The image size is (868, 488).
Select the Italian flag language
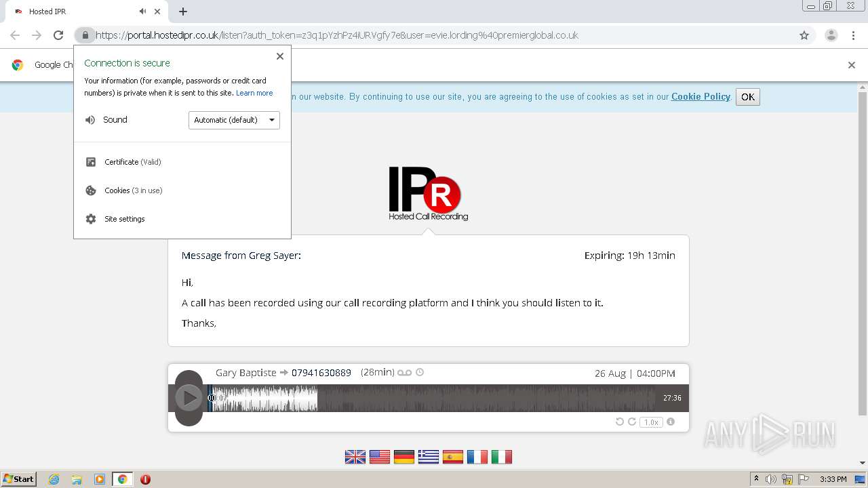coord(502,457)
